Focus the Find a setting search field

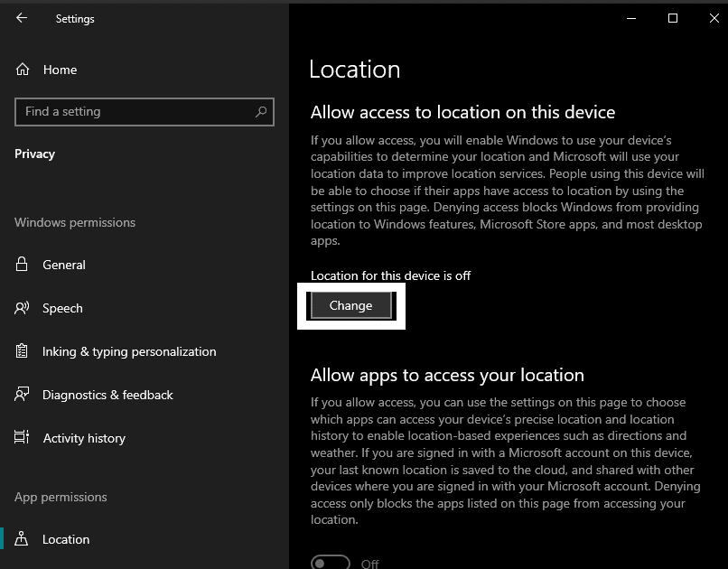pos(135,112)
